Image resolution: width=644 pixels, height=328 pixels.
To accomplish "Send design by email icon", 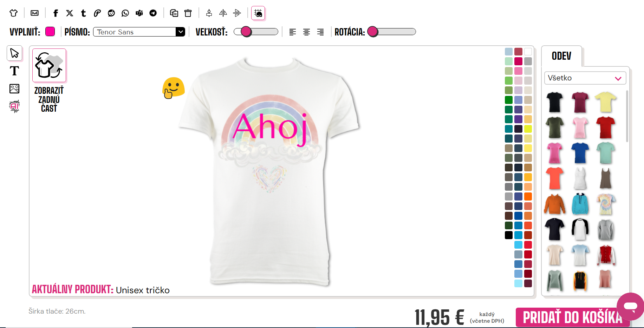I will coord(34,13).
